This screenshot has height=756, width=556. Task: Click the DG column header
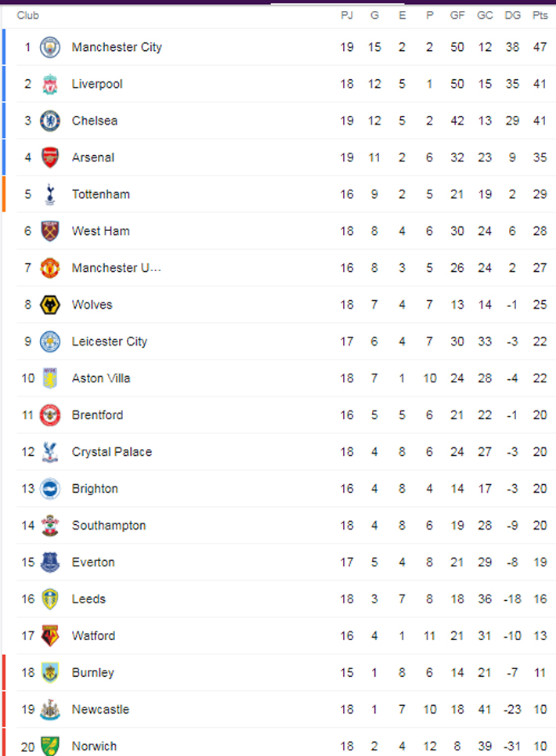pyautogui.click(x=512, y=16)
